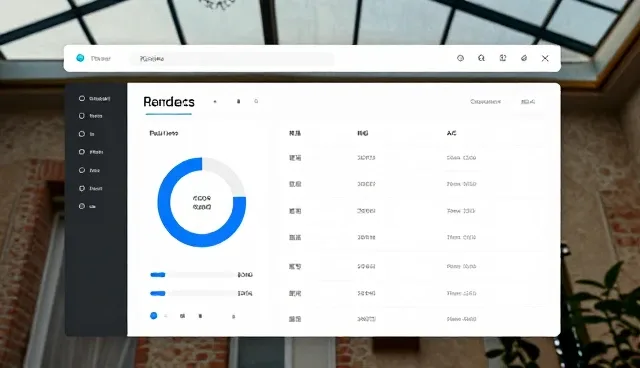640x368 pixels.
Task: Click the blue dot below progress bars
Action: pos(153,316)
